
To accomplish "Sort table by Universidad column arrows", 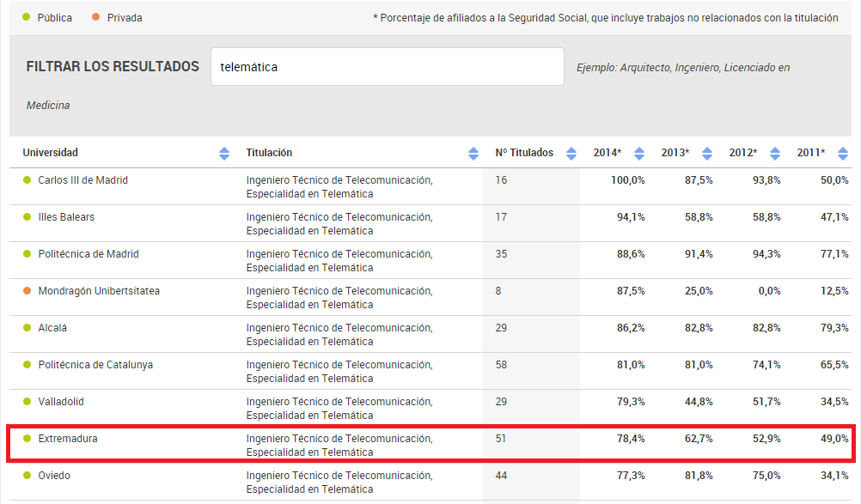I will [224, 154].
